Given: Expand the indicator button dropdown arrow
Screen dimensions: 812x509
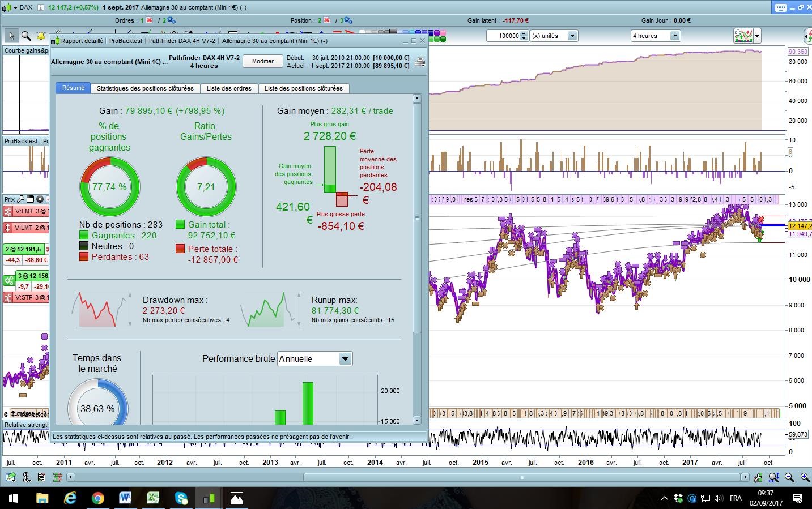Looking at the screenshot, I should pyautogui.click(x=758, y=36).
